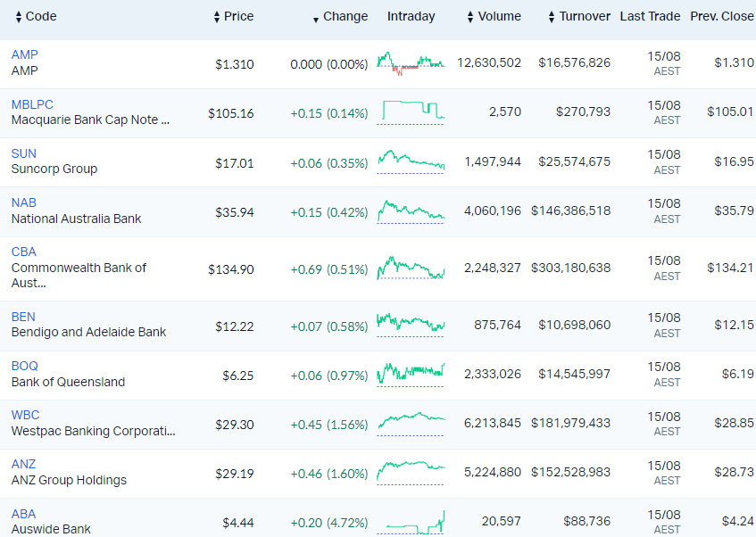Select CBA previous close $134.21

(730, 268)
